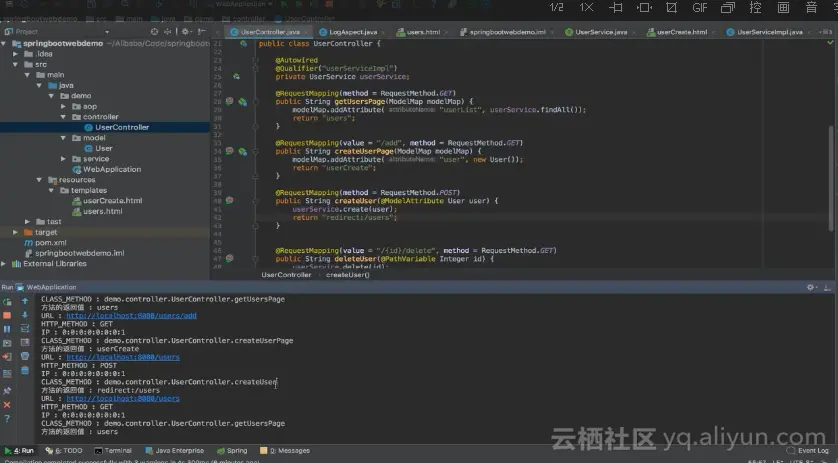Pause output in the Run console
Viewport: 838px width, 463px height.
pos(7,329)
